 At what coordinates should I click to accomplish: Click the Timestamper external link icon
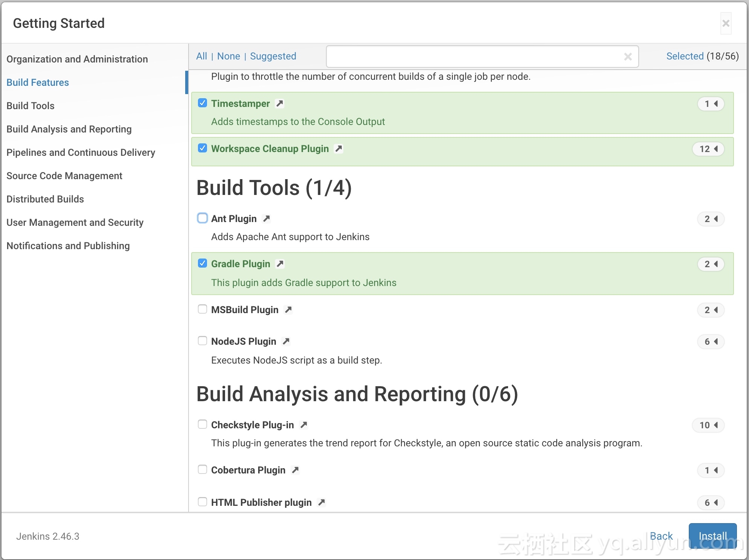[x=280, y=103]
